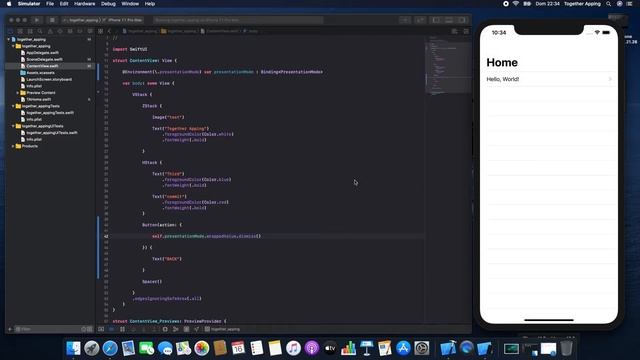Viewport: 640px width, 360px height.
Task: Open the Window menu
Action: (x=130, y=4)
